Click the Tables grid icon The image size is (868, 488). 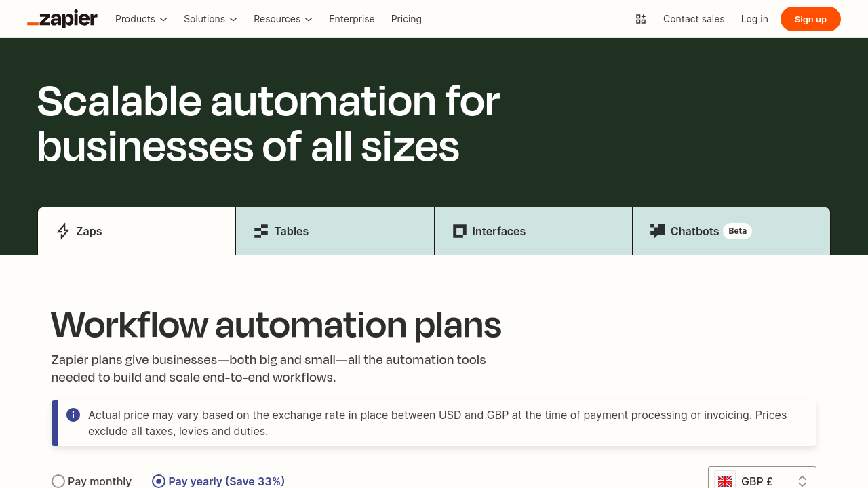point(261,231)
